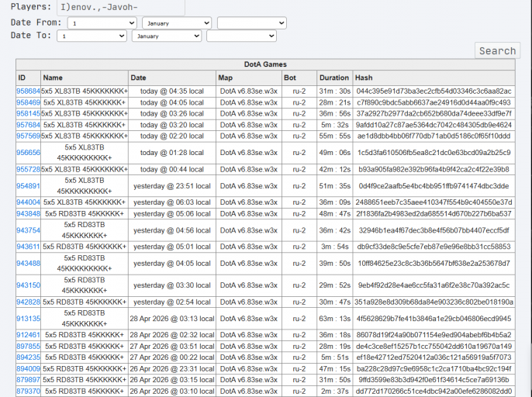Select hash starting with 2488651eeb7c
Screen dimensions: 532x397
coord(434,202)
